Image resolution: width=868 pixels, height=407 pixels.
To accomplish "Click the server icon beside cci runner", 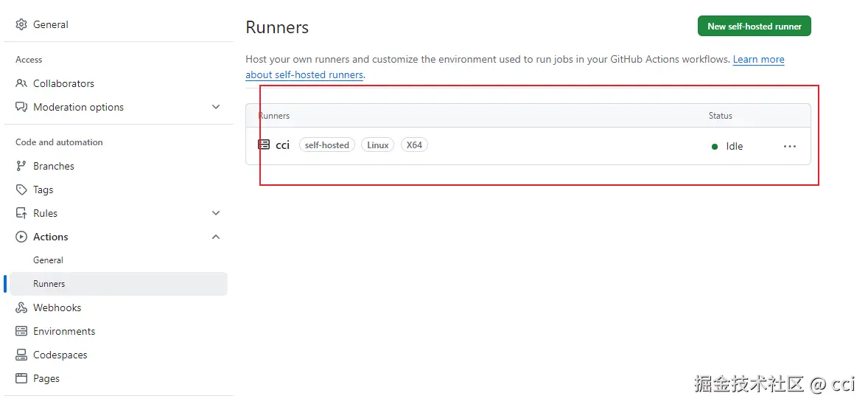I will pyautogui.click(x=264, y=145).
